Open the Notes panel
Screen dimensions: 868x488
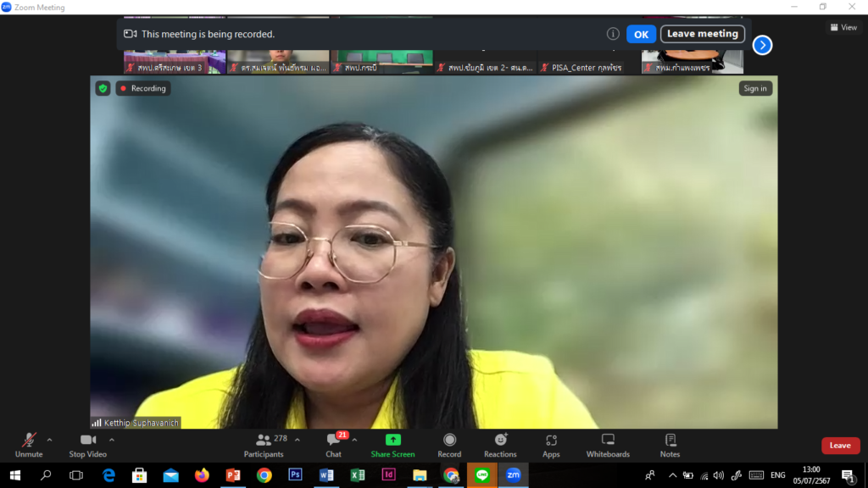pyautogui.click(x=670, y=445)
